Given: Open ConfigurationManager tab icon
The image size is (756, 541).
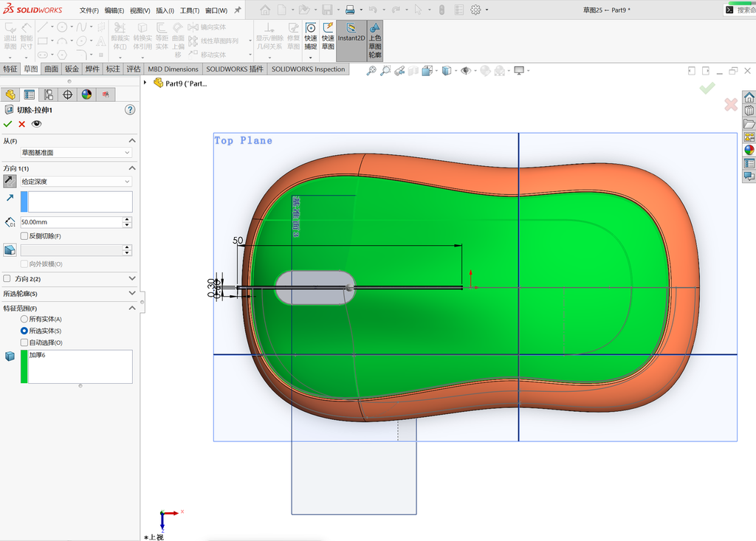Looking at the screenshot, I should (48, 94).
